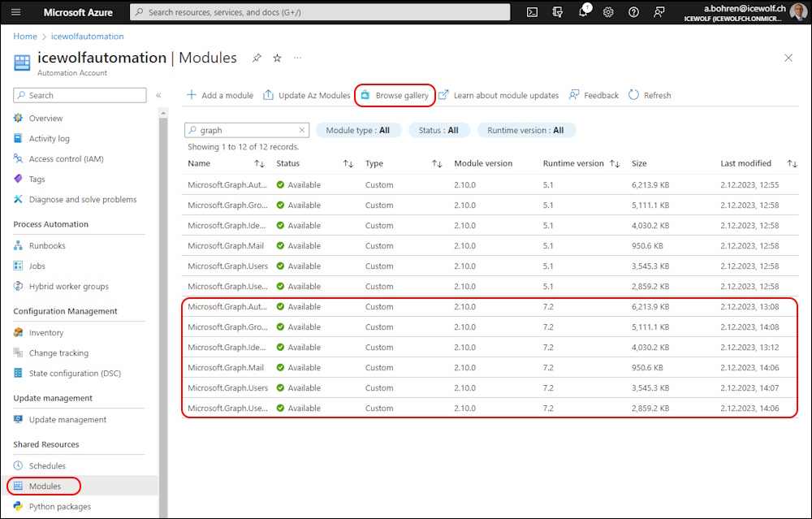Click the global search resources field
The height and width of the screenshot is (519, 812).
320,12
